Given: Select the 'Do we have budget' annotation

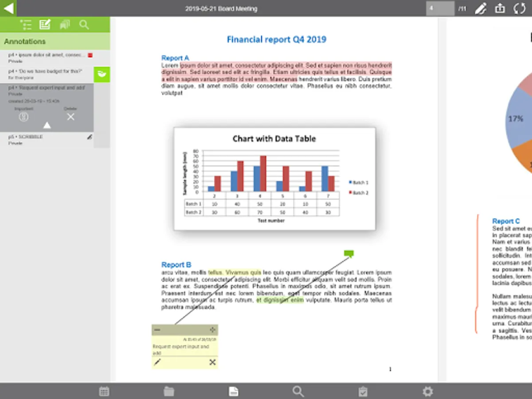Looking at the screenshot, I should 47,74.
